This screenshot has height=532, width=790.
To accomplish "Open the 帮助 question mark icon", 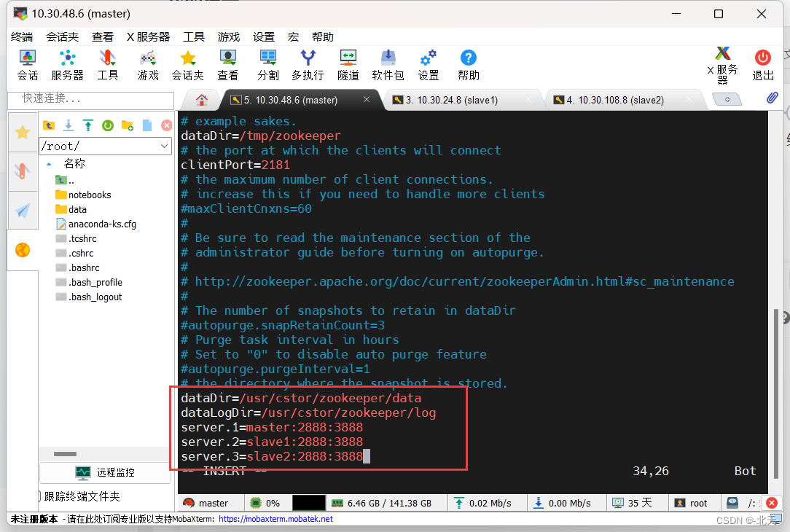I will coord(468,65).
